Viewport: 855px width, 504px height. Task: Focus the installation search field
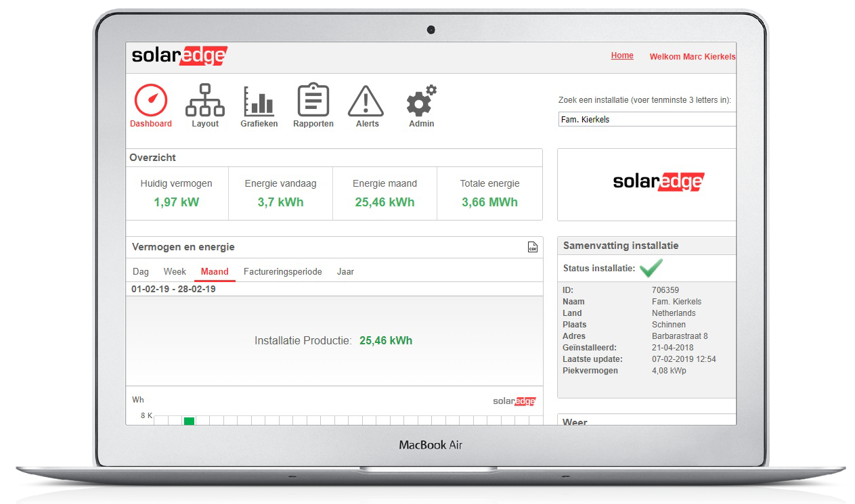[x=646, y=120]
